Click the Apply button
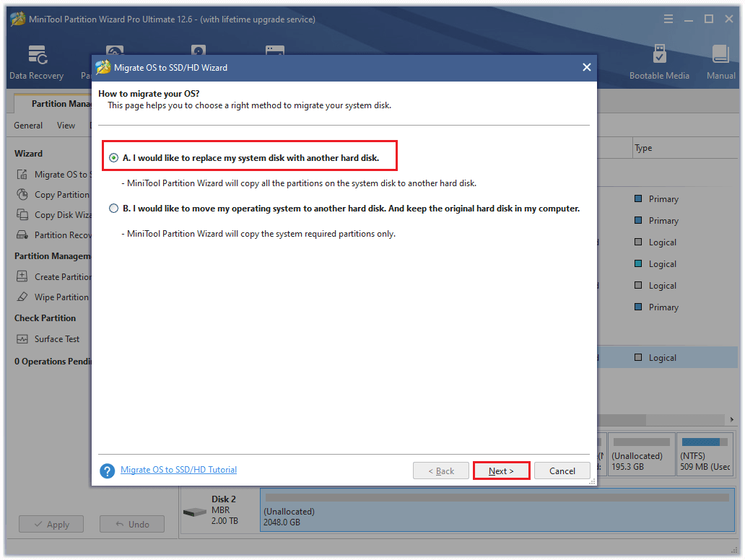Screen dimensions: 745x560 click(x=51, y=524)
